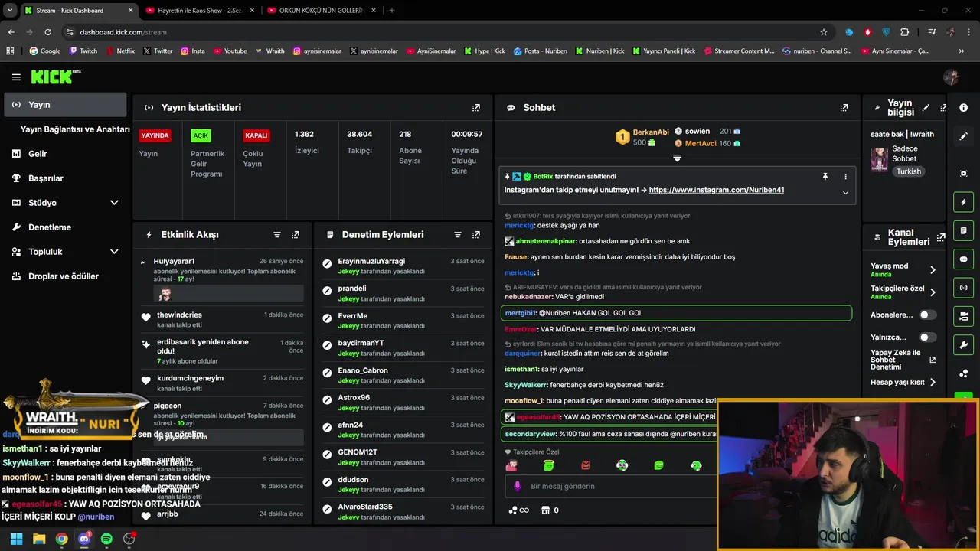This screenshot has height=551, width=980.
Task: Open the hamburger menu beside Kick logo
Action: point(16,77)
